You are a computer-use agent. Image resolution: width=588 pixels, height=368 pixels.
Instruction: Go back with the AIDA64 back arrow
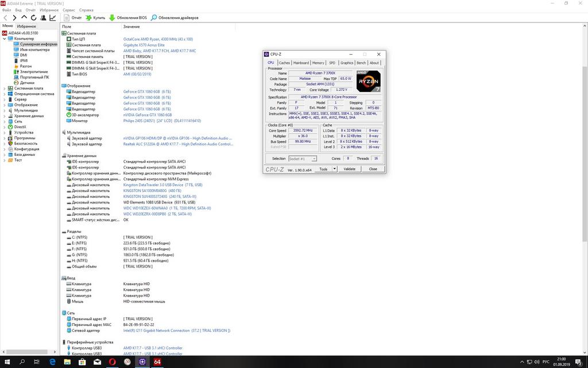[5, 18]
